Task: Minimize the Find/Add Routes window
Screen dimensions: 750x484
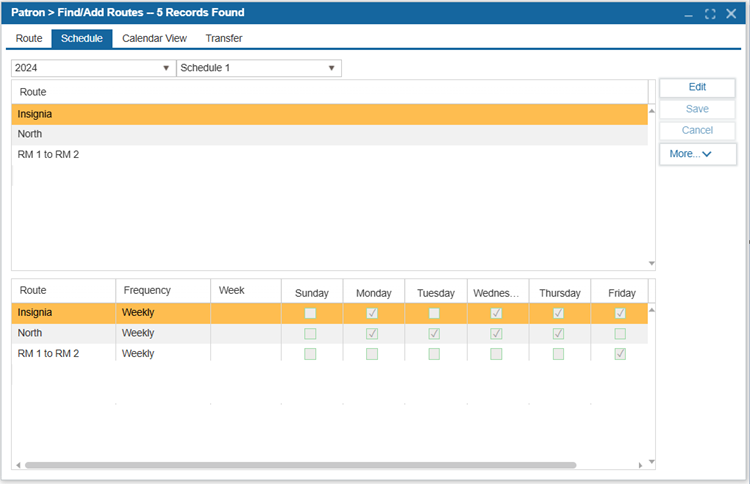Action: click(x=688, y=14)
